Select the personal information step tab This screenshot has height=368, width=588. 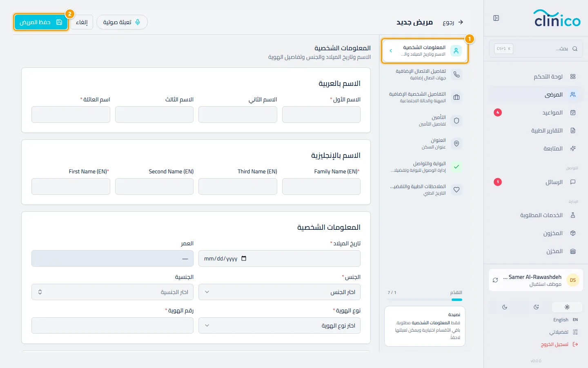(x=425, y=51)
